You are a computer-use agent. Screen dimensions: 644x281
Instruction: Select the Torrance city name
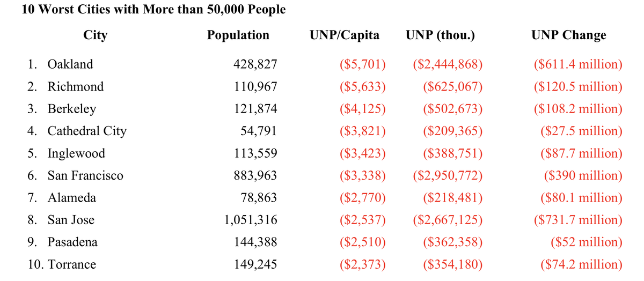[72, 264]
